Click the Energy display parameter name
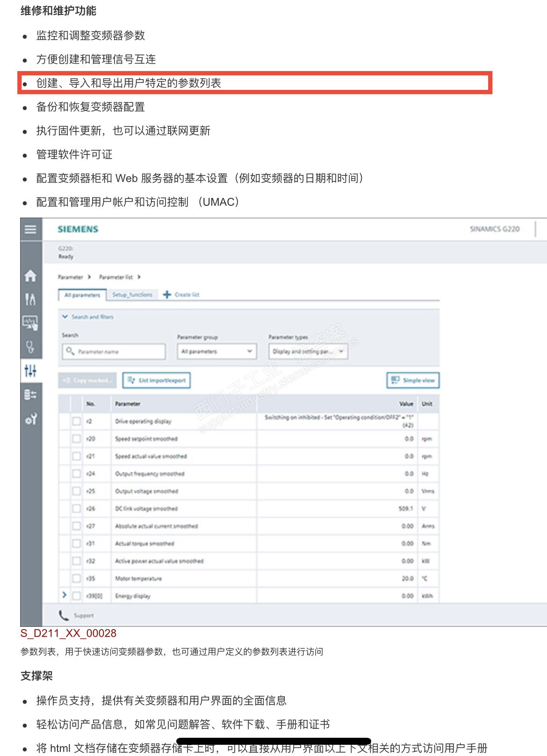This screenshot has width=547, height=756. 133,596
